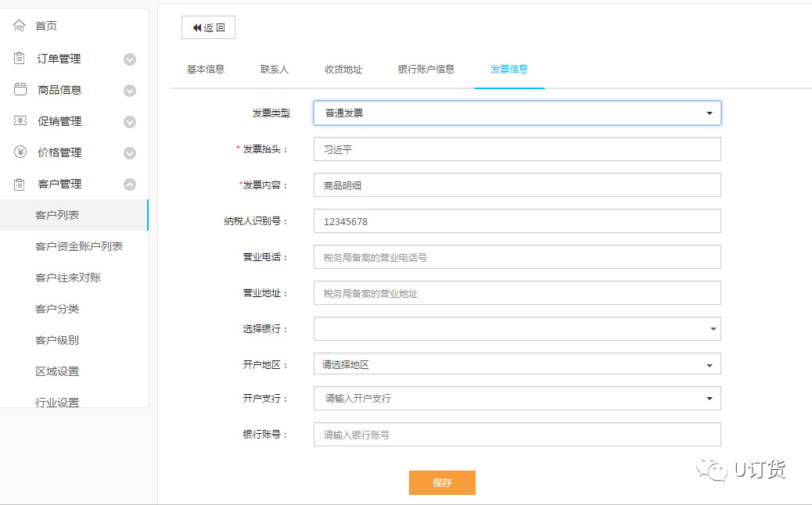
Task: Open the 发票类型 dropdown
Action: [x=517, y=113]
